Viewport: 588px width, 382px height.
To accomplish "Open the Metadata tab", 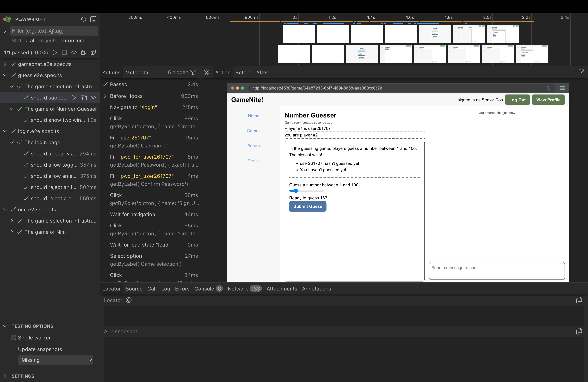I will (136, 72).
